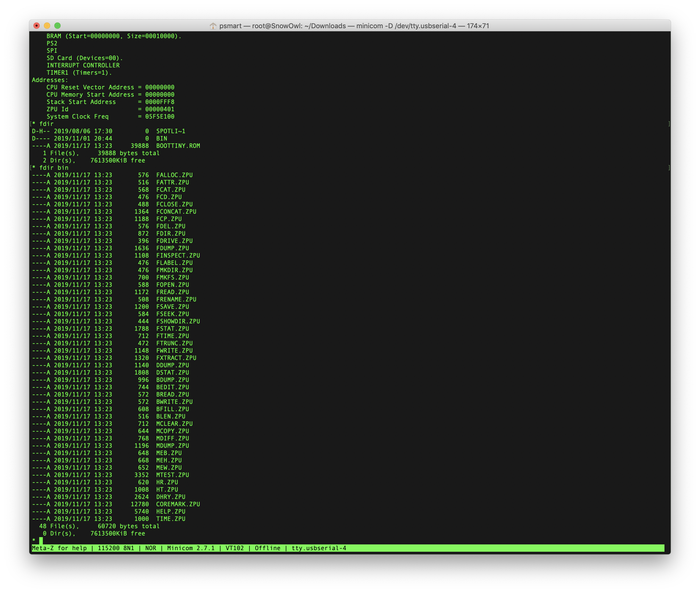
Task: Click the left bracket mark beside '* fdir'
Action: pos(31,124)
